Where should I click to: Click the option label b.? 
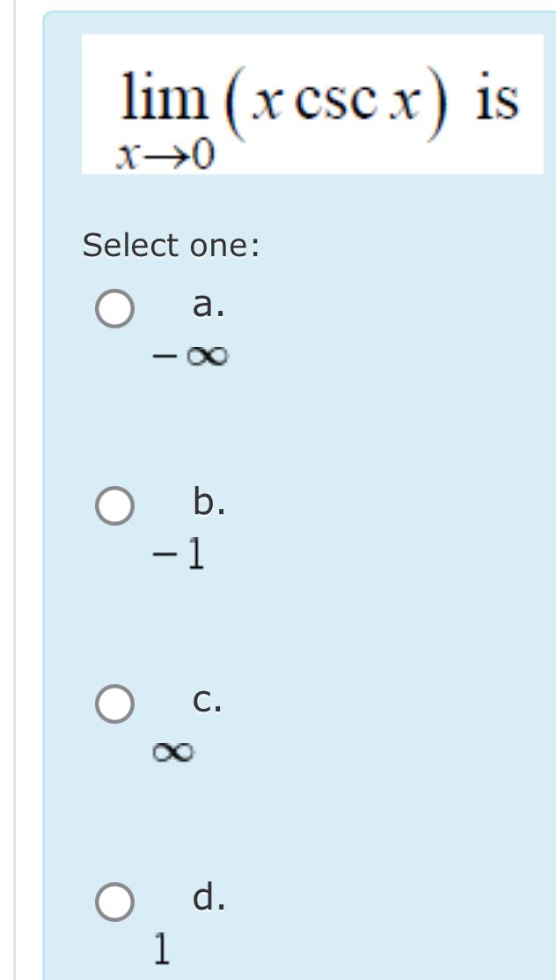click(203, 503)
